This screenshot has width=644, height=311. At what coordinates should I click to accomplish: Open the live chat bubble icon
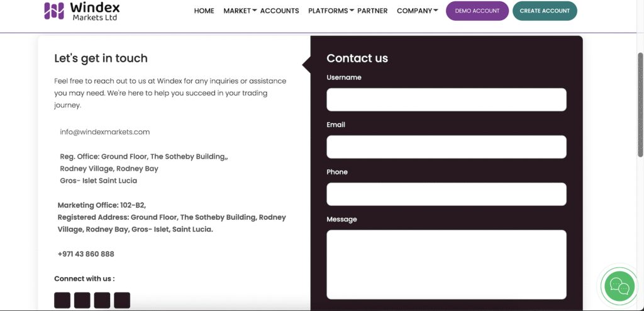click(619, 286)
